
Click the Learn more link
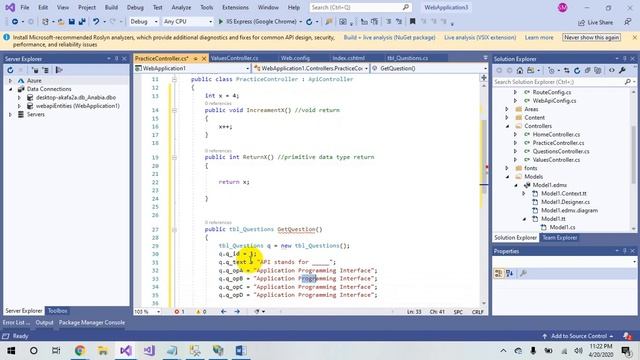point(539,37)
